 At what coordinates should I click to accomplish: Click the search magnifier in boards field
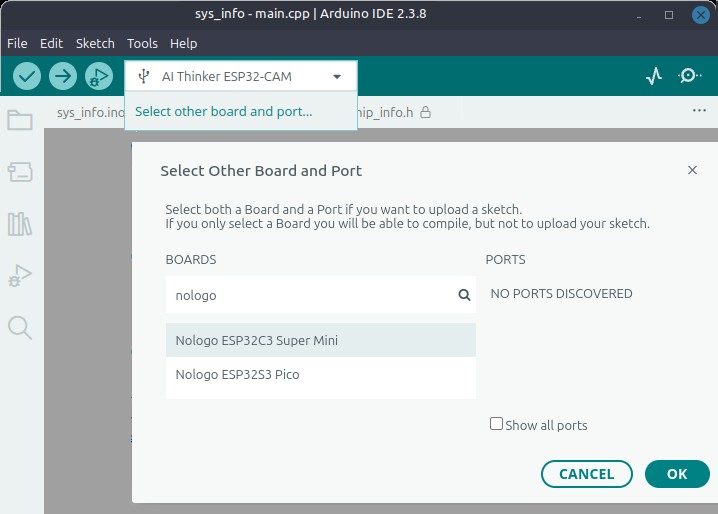(464, 295)
